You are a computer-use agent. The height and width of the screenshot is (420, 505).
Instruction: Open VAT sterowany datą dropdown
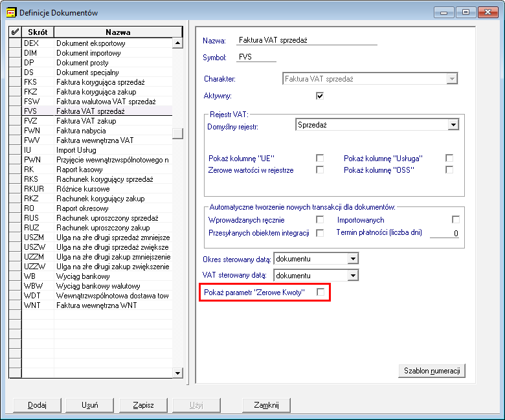point(353,276)
